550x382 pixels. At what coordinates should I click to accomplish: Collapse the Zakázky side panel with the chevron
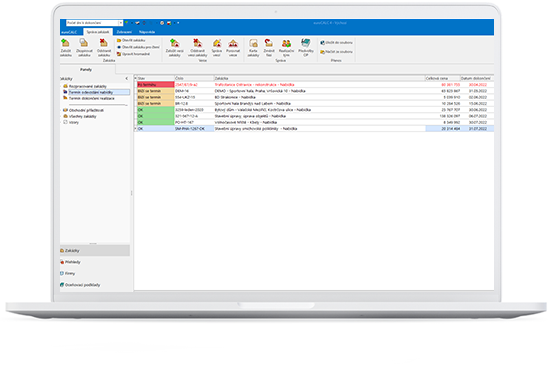(x=127, y=79)
